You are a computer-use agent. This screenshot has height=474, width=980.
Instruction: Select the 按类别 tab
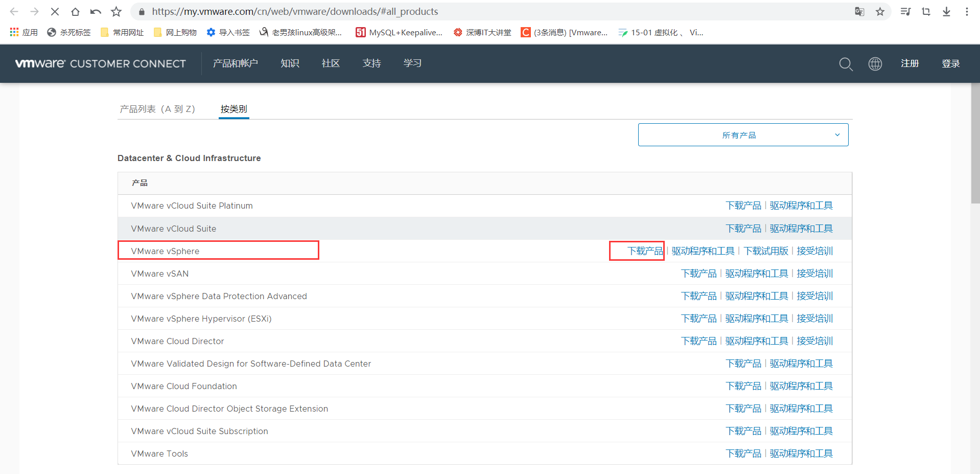[234, 109]
